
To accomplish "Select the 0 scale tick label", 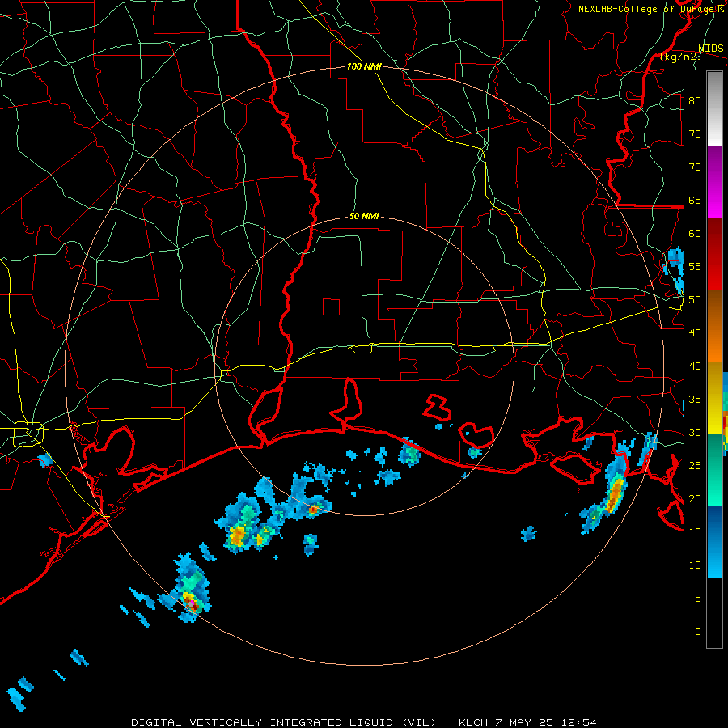I will [698, 632].
